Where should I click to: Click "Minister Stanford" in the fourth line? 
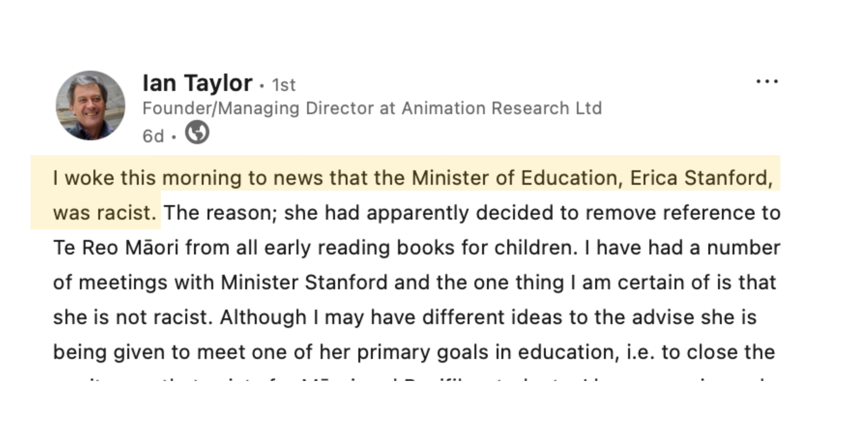(x=304, y=282)
